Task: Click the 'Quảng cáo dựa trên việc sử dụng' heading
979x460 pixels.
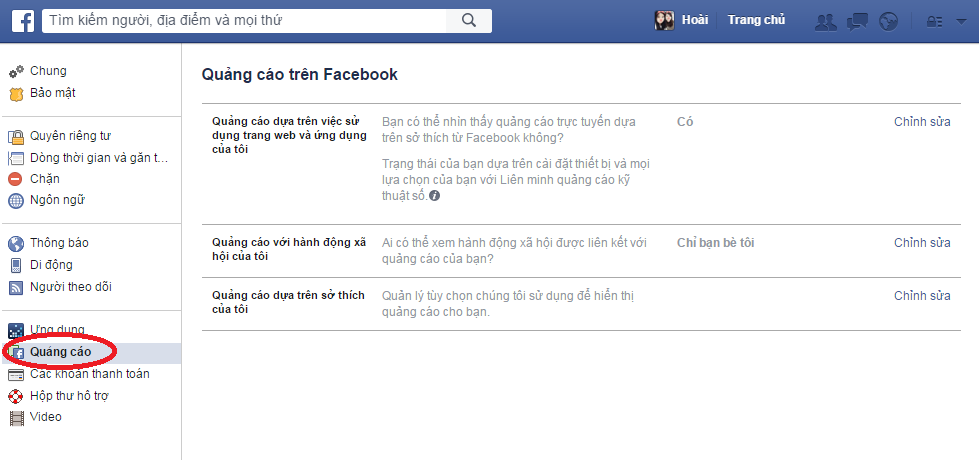Action: pos(290,135)
